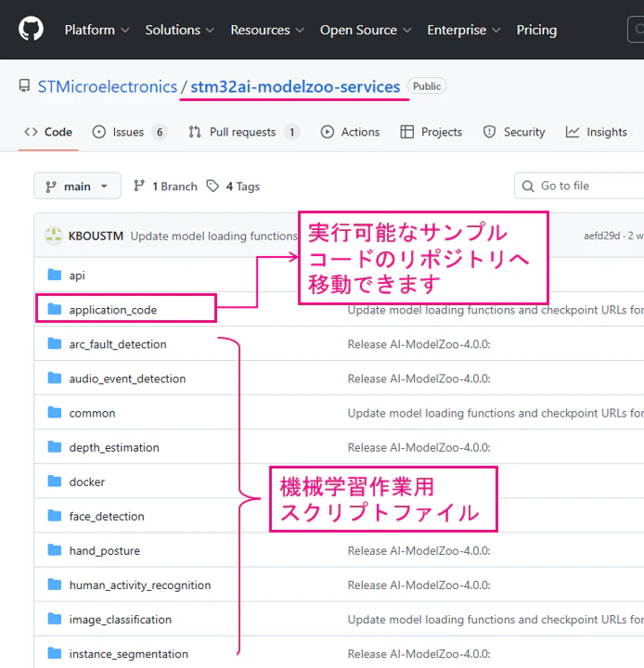
Task: Click the folder icon beside depth_estimation
Action: point(55,446)
